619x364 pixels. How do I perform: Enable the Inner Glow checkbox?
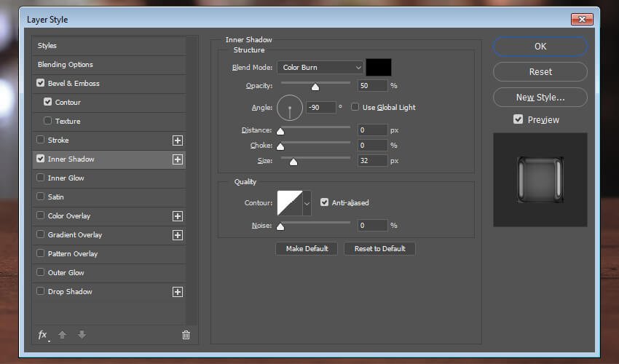coord(40,178)
